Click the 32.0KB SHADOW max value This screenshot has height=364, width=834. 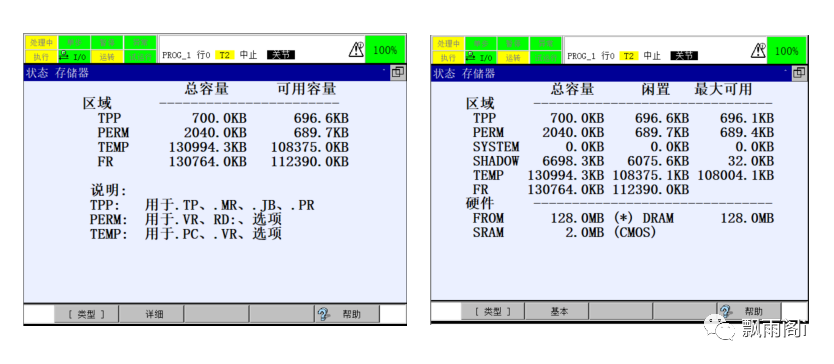(750, 161)
